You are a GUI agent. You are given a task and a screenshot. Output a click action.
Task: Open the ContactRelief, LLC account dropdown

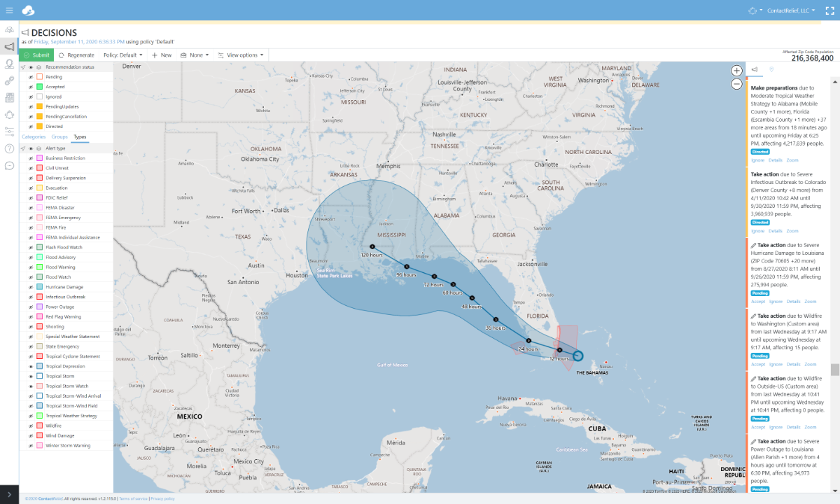pos(790,10)
